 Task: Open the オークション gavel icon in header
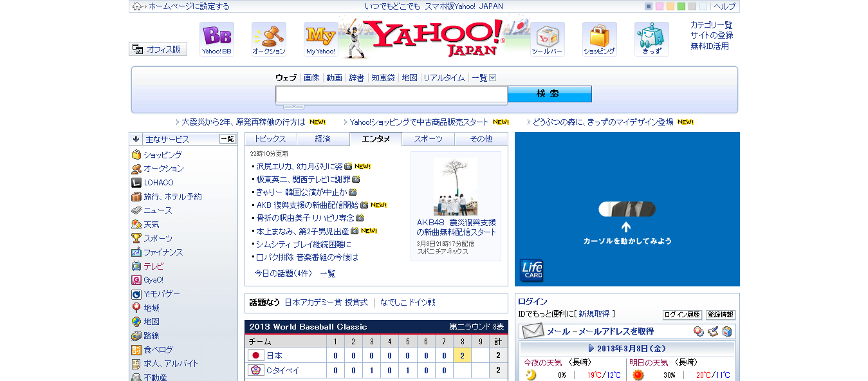[269, 39]
